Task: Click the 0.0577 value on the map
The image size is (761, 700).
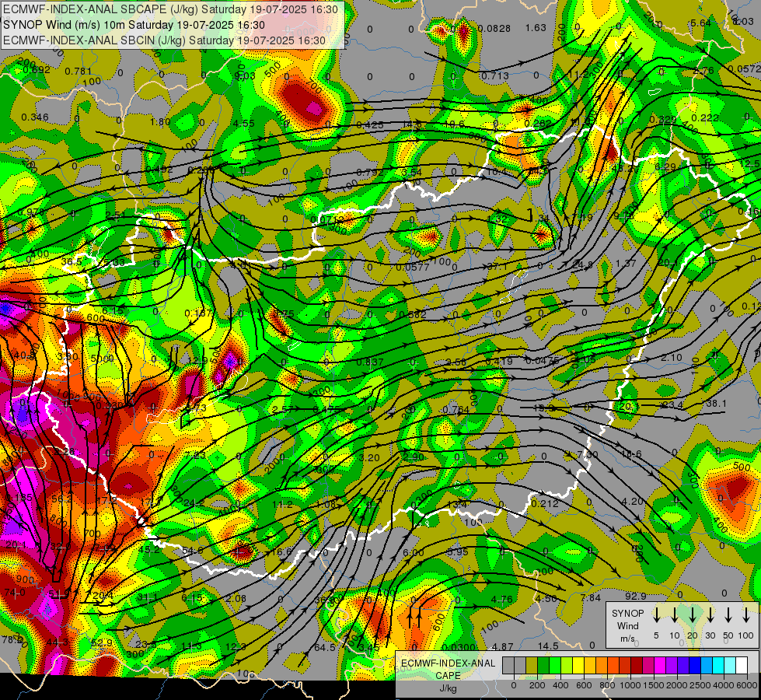Action: click(x=413, y=268)
